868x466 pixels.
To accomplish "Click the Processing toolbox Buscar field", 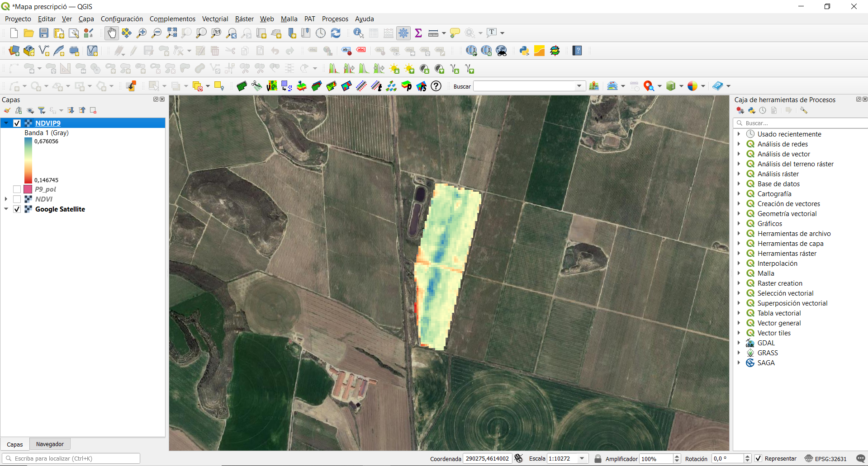I will coord(801,123).
